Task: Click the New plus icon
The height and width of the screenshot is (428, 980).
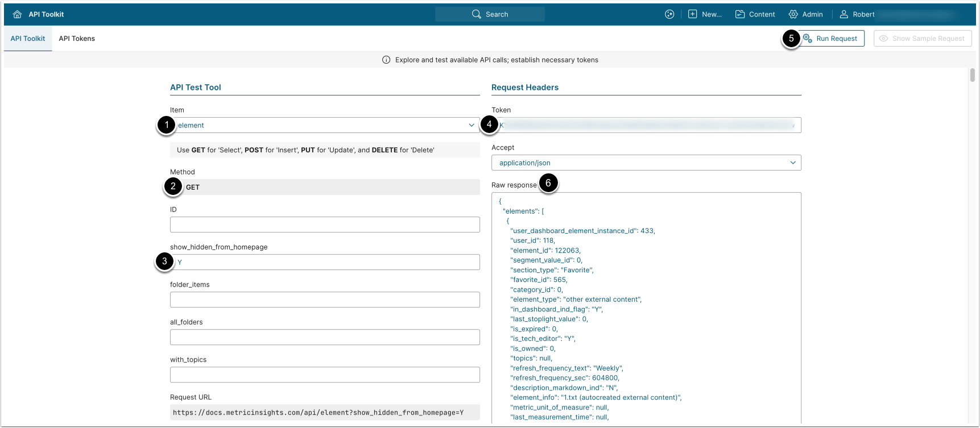Action: (692, 14)
